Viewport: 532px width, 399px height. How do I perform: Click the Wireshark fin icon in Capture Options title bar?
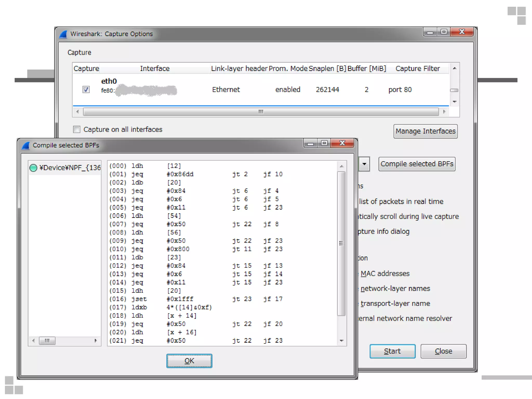(63, 34)
